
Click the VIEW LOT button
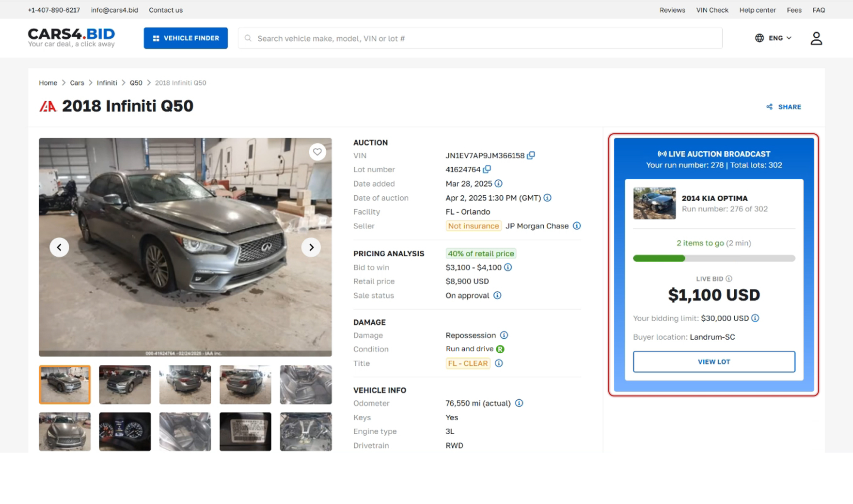pyautogui.click(x=714, y=362)
